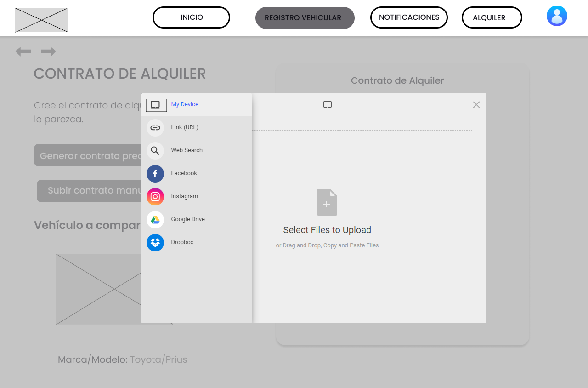The image size is (588, 388).
Task: Choose Instagram as upload source
Action: coord(184,196)
